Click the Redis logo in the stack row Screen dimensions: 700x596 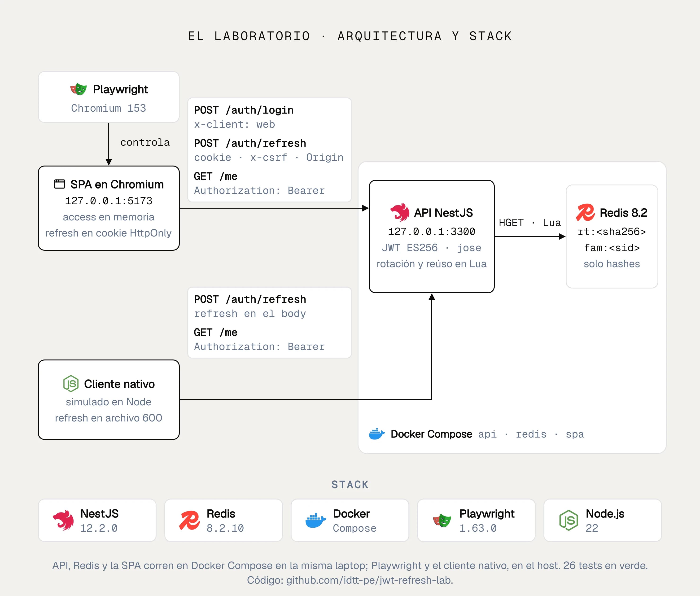(189, 520)
